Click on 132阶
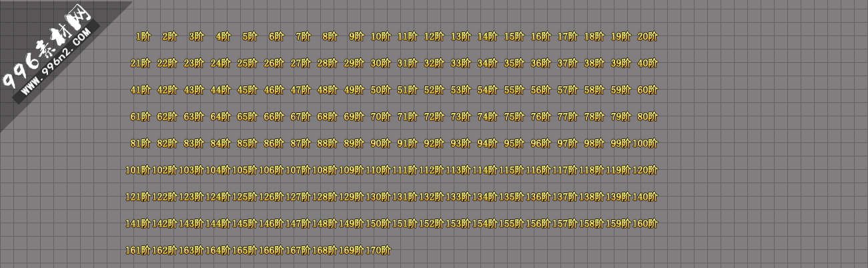Image resolution: width=868 pixels, height=268 pixels. (432, 197)
